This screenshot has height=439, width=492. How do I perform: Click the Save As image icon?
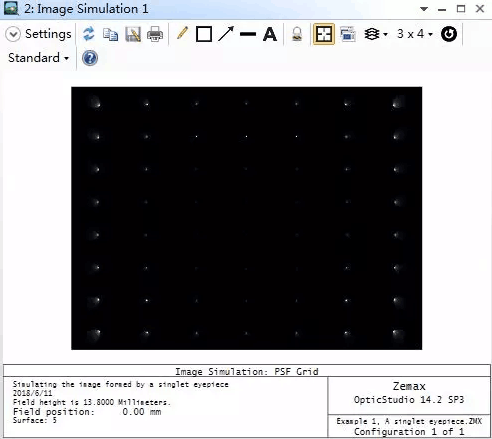pyautogui.click(x=133, y=34)
